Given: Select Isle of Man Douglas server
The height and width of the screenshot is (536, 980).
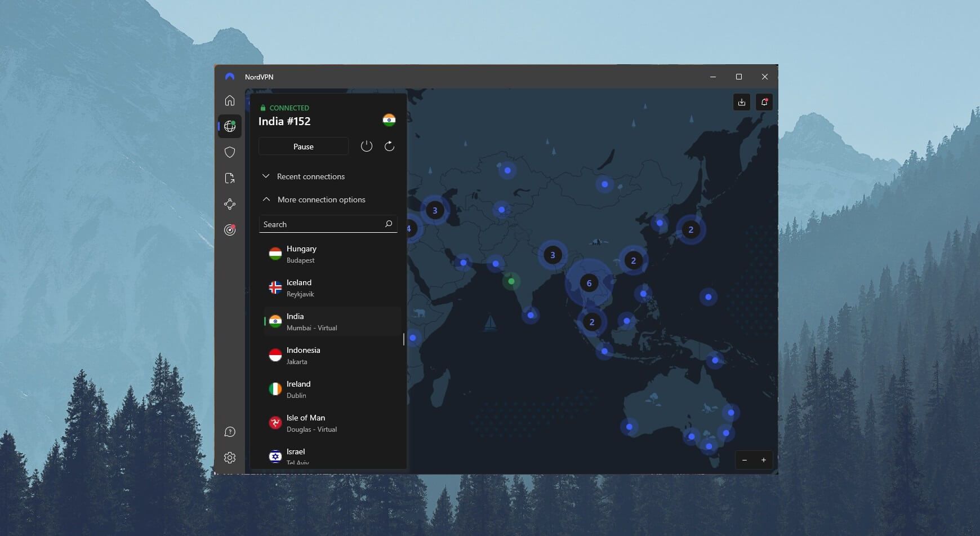Looking at the screenshot, I should click(x=332, y=423).
